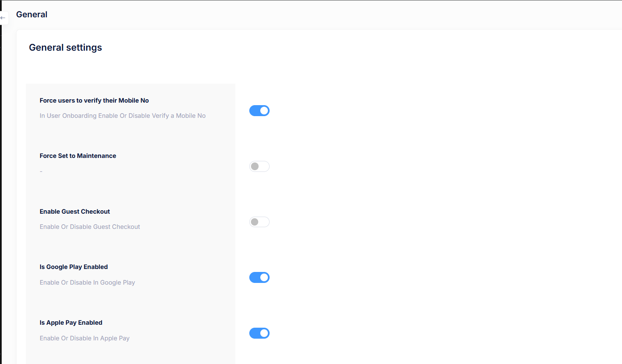Screen dimensions: 622x364
Task: Toggle off Force users to verify their Mobile No
Action: tap(259, 110)
